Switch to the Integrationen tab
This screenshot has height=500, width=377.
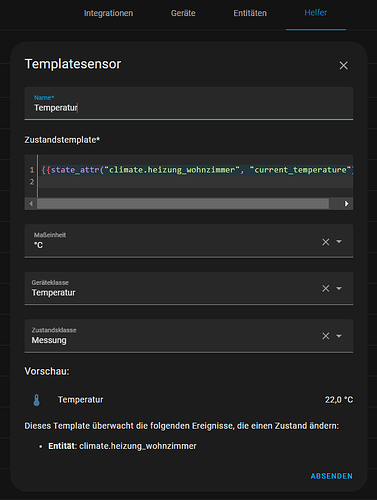(x=108, y=13)
